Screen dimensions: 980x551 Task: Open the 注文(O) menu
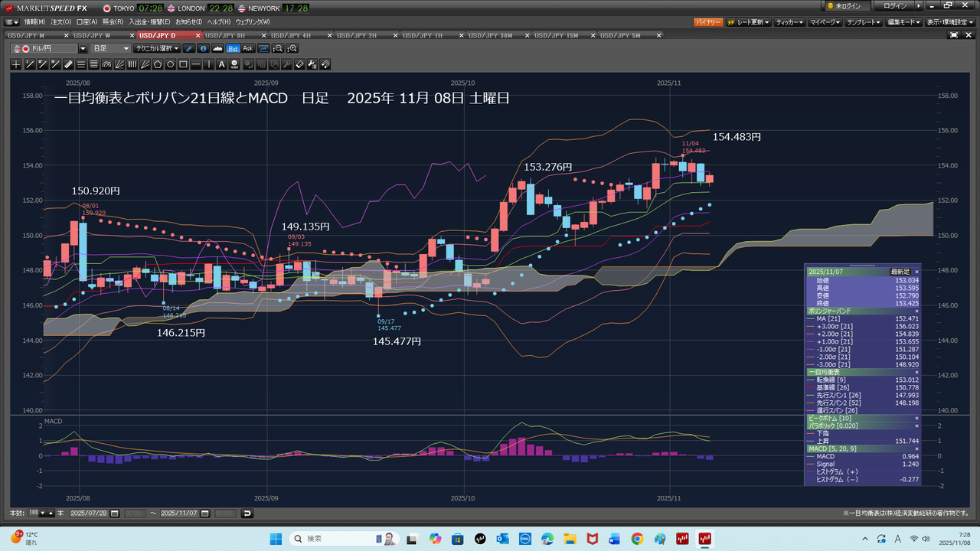(x=61, y=21)
